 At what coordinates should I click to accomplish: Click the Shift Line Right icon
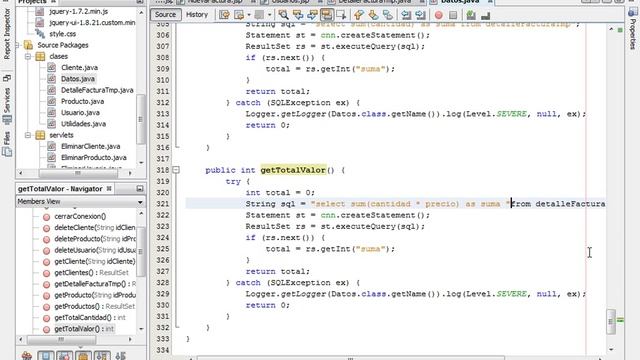coord(420,15)
